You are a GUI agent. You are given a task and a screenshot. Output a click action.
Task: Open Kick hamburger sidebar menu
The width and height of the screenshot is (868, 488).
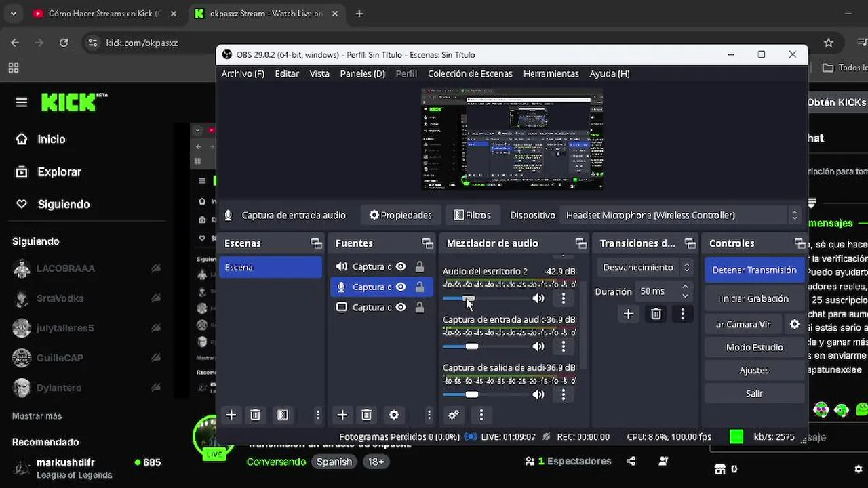[x=22, y=102]
